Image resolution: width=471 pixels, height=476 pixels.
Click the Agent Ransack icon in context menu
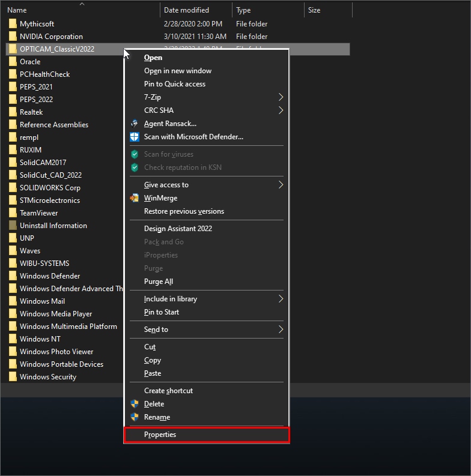(135, 124)
